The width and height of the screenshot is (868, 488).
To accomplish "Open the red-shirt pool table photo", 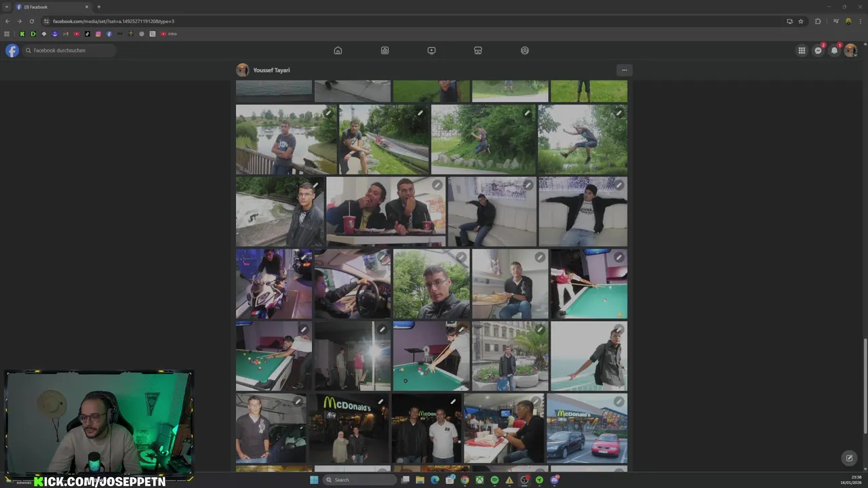I will [589, 284].
